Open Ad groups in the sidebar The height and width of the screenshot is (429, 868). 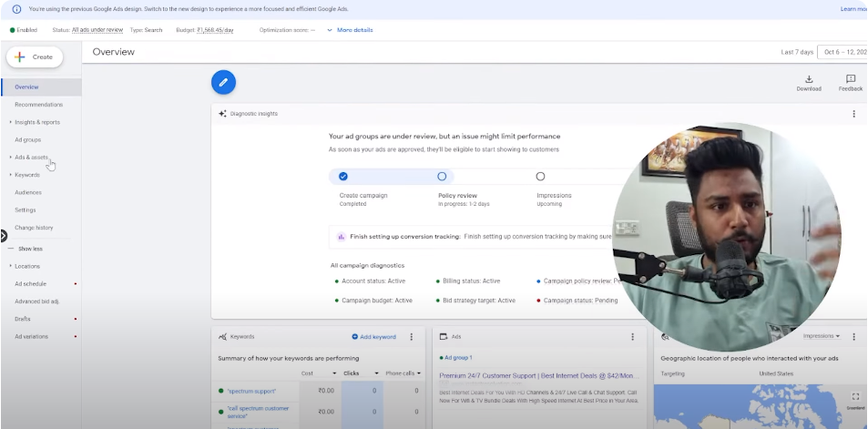[27, 140]
